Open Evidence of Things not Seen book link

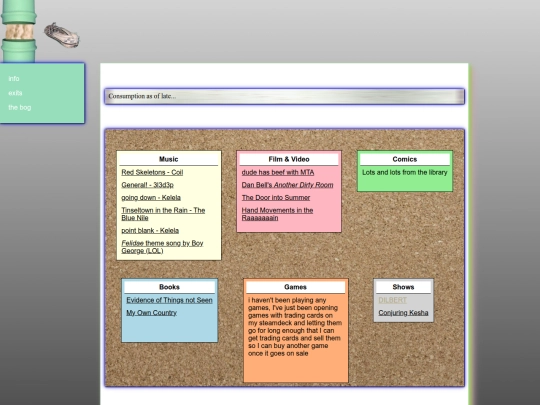point(169,300)
